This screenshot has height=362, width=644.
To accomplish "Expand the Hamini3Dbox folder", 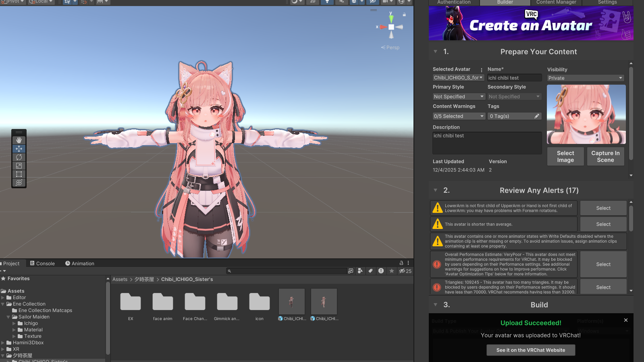I will (3, 343).
